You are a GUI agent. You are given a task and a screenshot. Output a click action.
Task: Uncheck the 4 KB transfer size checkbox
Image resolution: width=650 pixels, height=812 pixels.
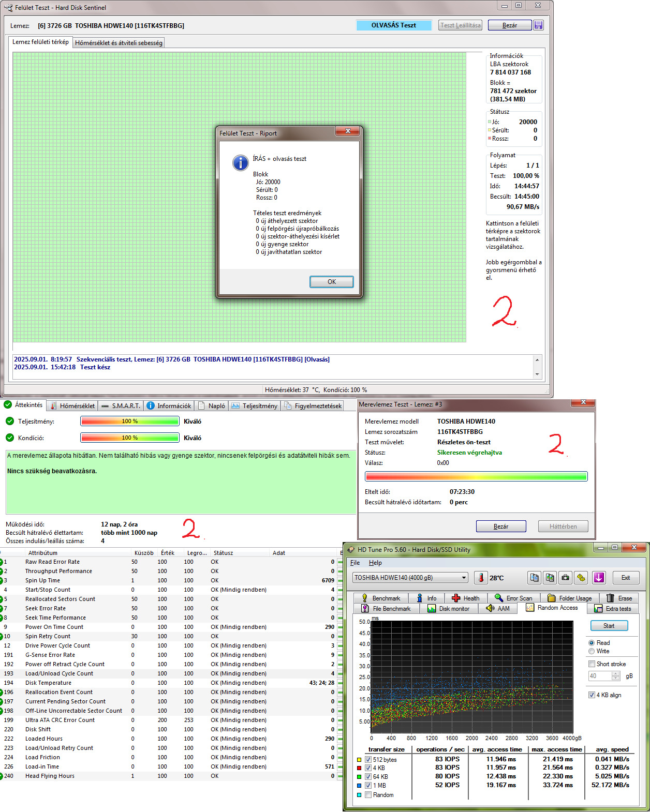click(368, 768)
